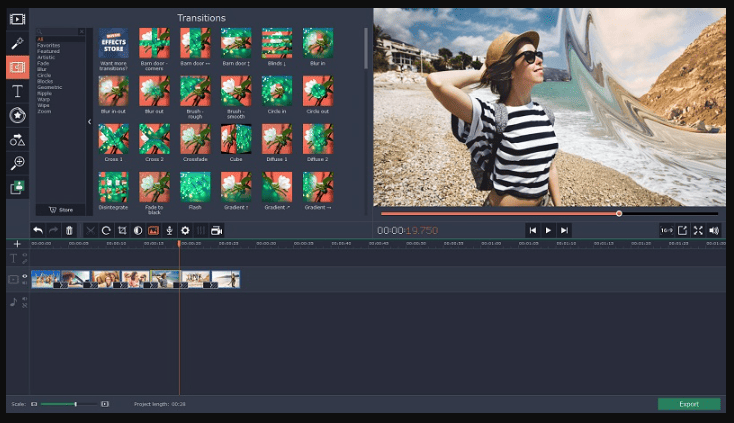Open the Chroma key sidebar tab

pos(17,187)
